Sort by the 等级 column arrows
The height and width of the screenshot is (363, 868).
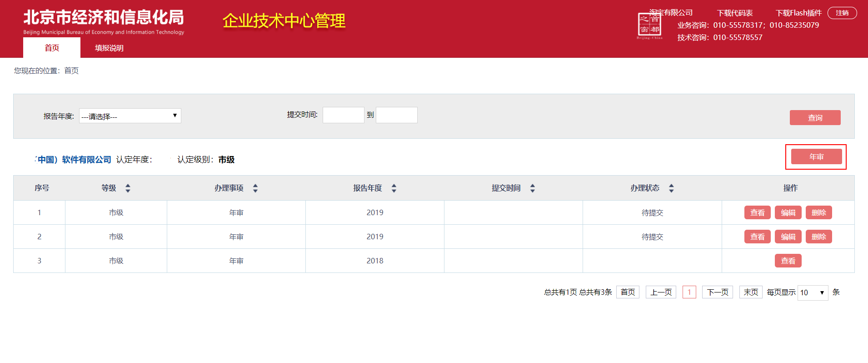tap(128, 188)
